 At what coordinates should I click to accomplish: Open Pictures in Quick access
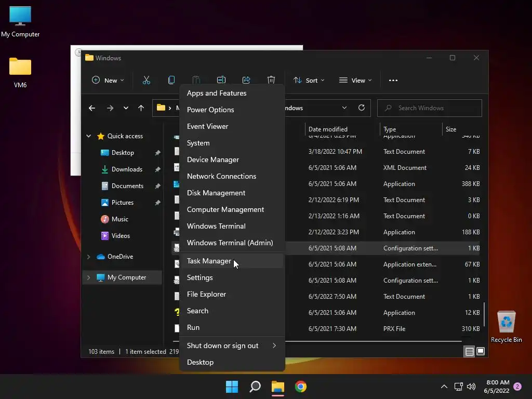[123, 203]
